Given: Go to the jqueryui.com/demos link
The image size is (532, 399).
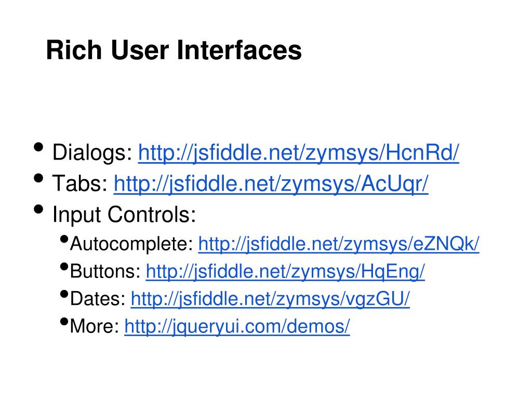Looking at the screenshot, I should click(x=237, y=326).
